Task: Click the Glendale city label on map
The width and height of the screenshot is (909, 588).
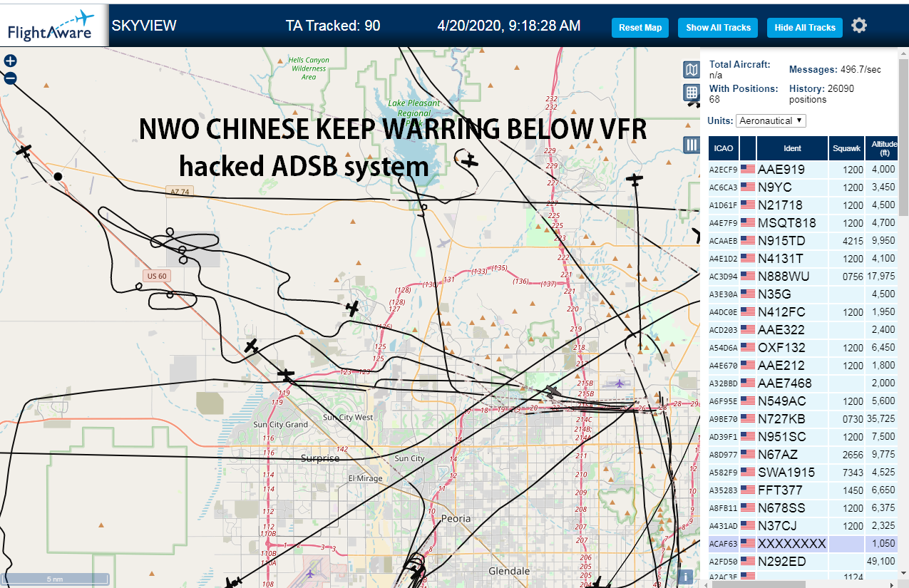Action: 509,571
